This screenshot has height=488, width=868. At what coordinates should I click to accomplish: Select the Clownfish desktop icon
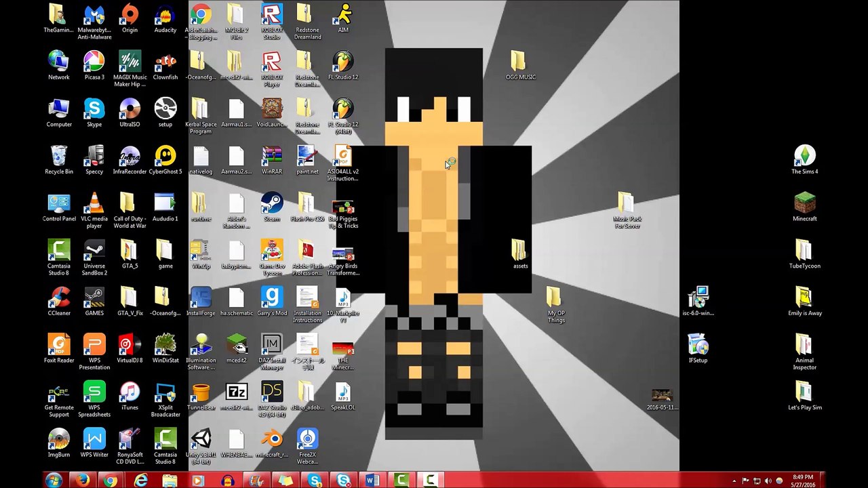click(165, 66)
